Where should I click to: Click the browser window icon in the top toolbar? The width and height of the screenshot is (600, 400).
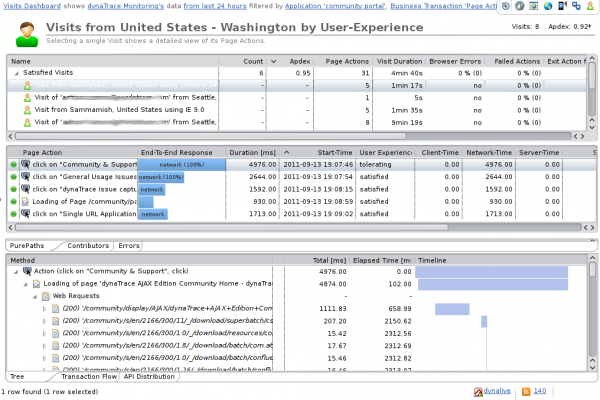pos(533,6)
